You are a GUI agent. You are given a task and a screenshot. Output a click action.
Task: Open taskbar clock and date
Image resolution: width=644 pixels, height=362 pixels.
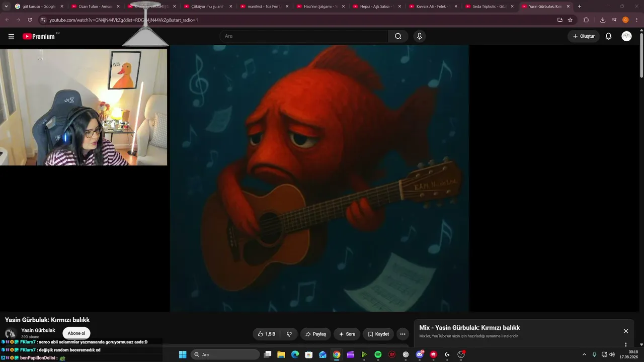(x=628, y=354)
